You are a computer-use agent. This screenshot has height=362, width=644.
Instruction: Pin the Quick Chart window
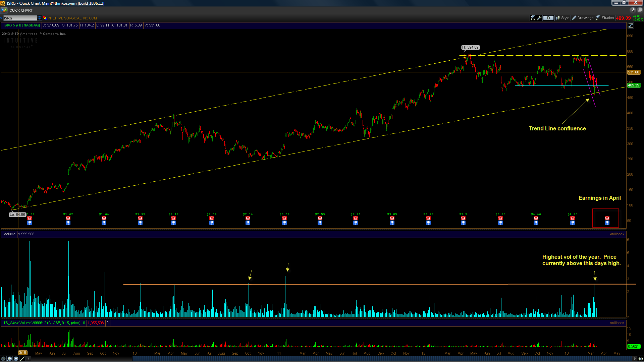633,10
